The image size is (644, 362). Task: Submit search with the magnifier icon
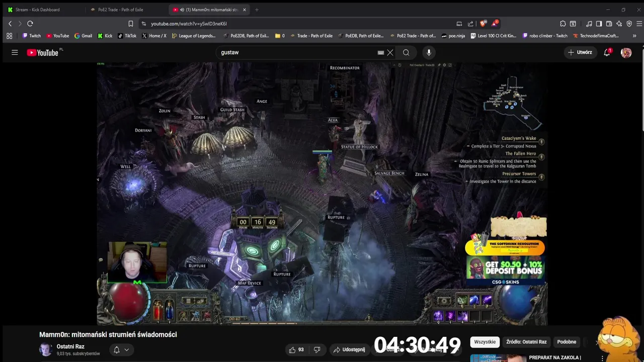click(406, 52)
